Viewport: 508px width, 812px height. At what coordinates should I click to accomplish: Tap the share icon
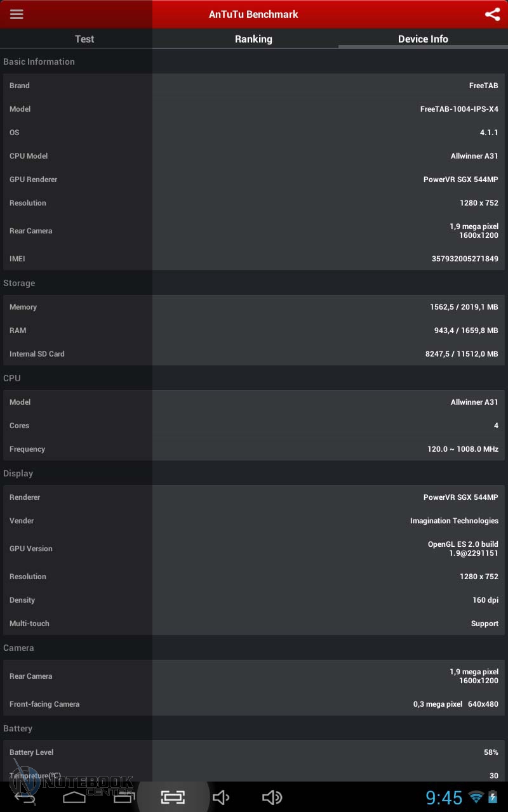(492, 14)
